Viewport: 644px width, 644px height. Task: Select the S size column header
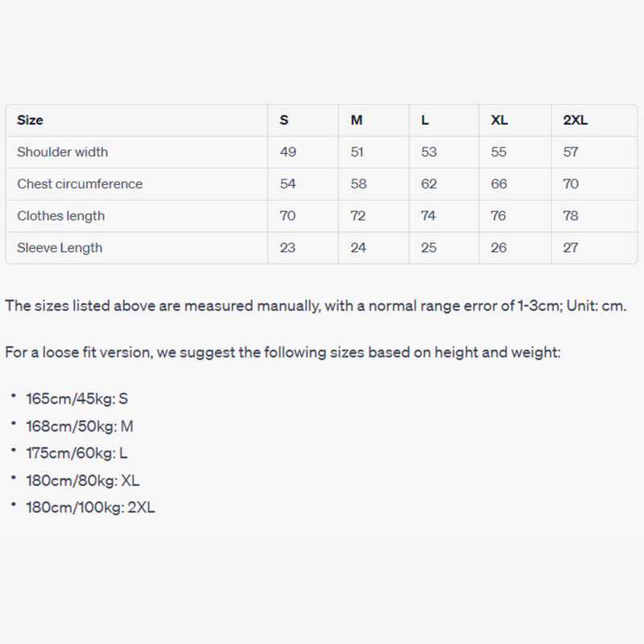pos(284,120)
